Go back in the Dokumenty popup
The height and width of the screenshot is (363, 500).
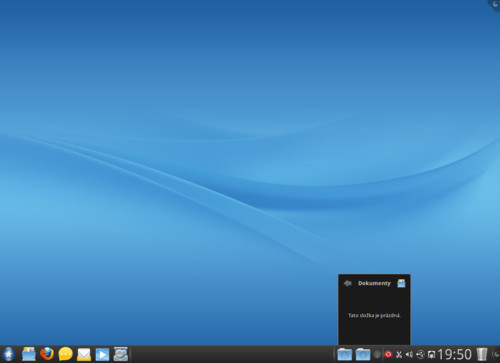click(x=348, y=283)
